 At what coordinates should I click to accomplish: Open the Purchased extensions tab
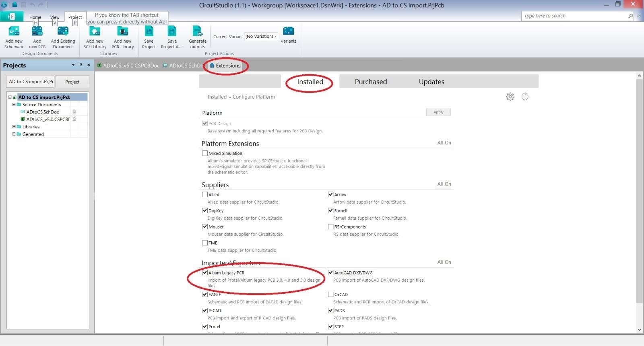coord(371,82)
